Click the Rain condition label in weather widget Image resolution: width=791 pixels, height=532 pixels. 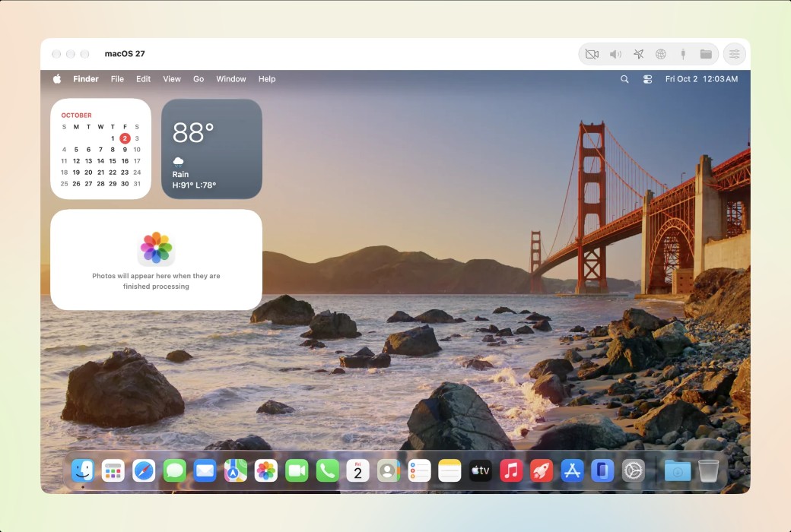pyautogui.click(x=180, y=174)
